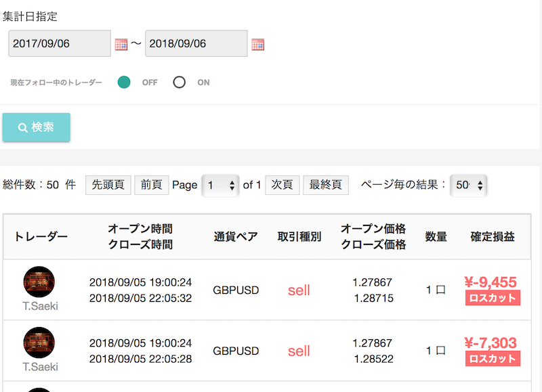This screenshot has width=542, height=392.
Task: Click the 確定損益 column header
Action: (493, 237)
